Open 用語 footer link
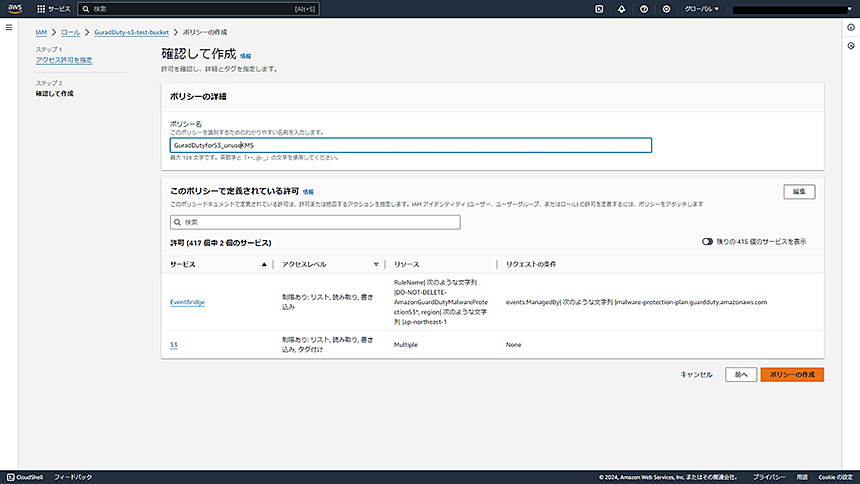 click(802, 477)
